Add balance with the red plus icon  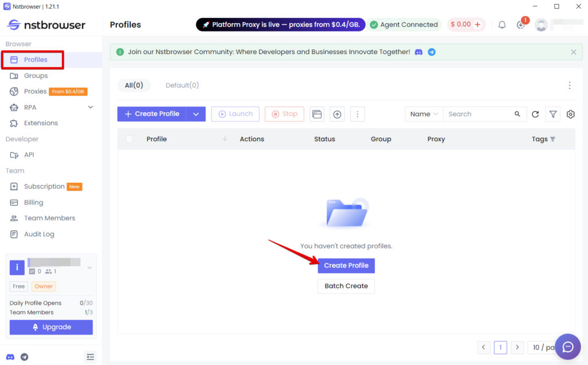coord(477,24)
